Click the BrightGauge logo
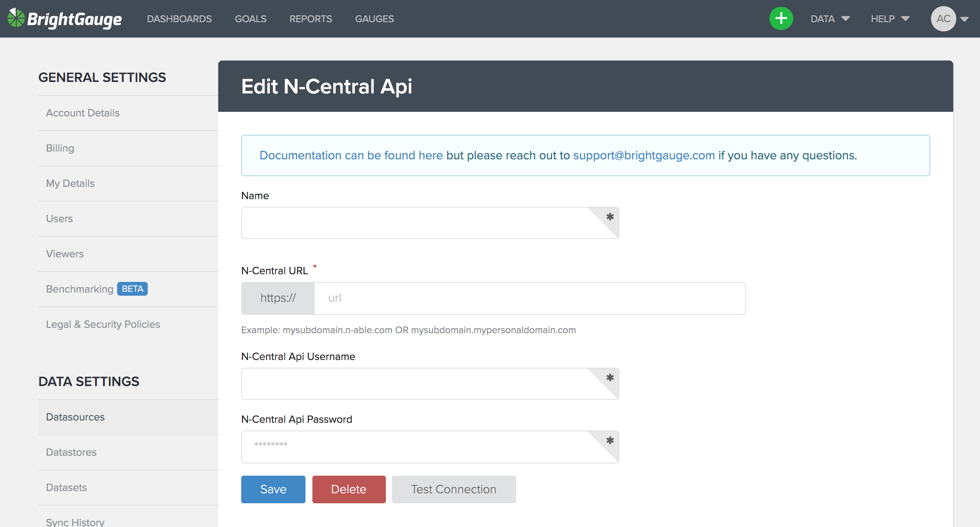This screenshot has height=527, width=980. click(x=65, y=19)
